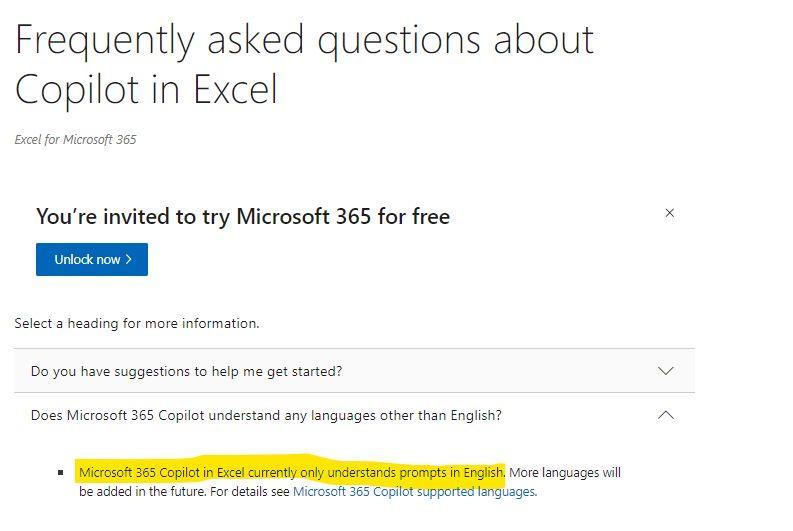Expand the suggestions question using its down chevron
Viewport: 793px width, 531px height.
tap(666, 371)
